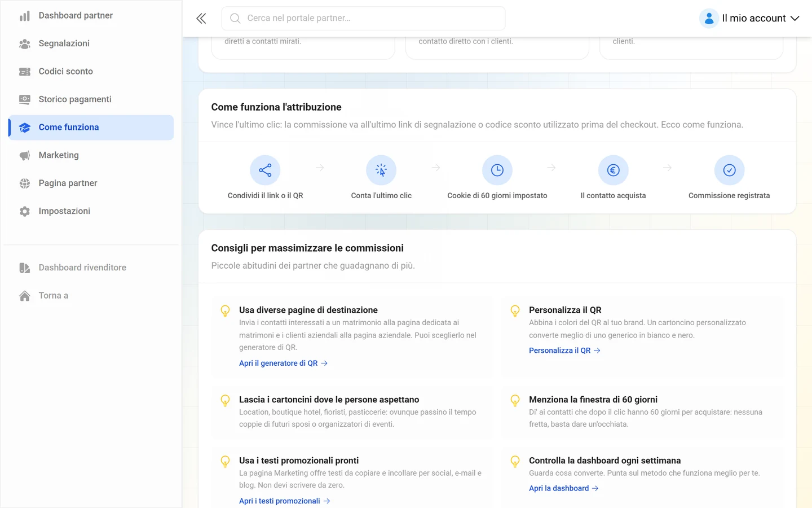Click the cursor icon above Conta l'ultimo clic
Viewport: 812px width, 508px height.
click(x=381, y=170)
